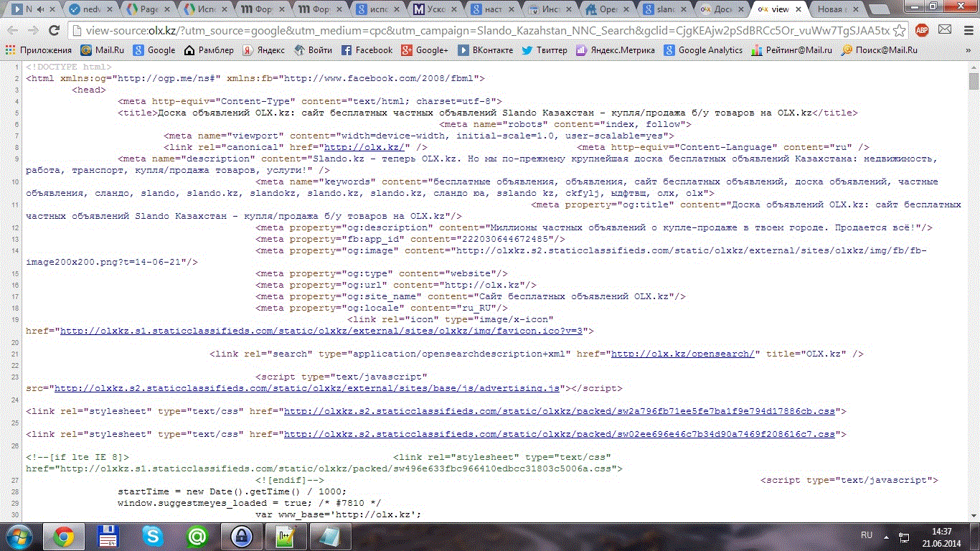Image resolution: width=980 pixels, height=551 pixels.
Task: Click the canonical http://olx.kz/ link
Action: [x=366, y=147]
